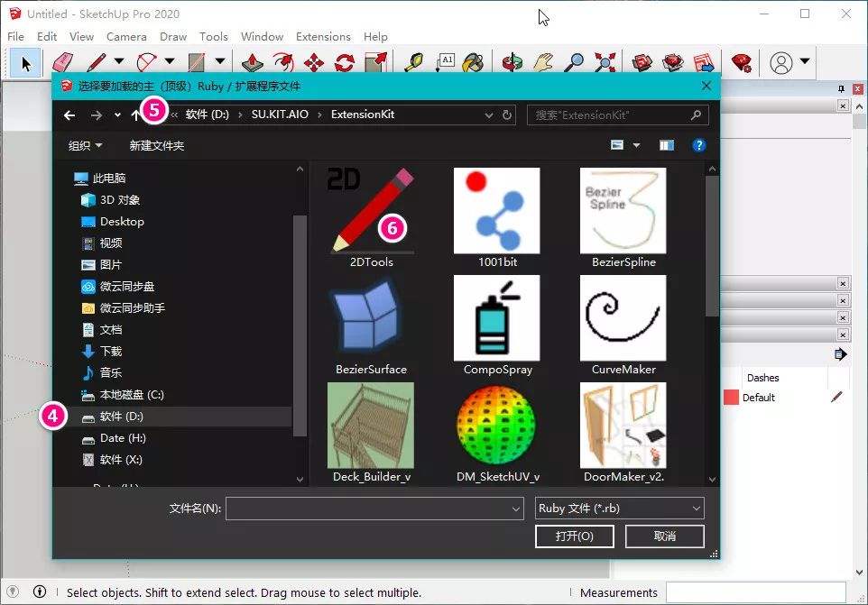The height and width of the screenshot is (605, 868).
Task: Click the 新建文件夹 button
Action: click(157, 145)
